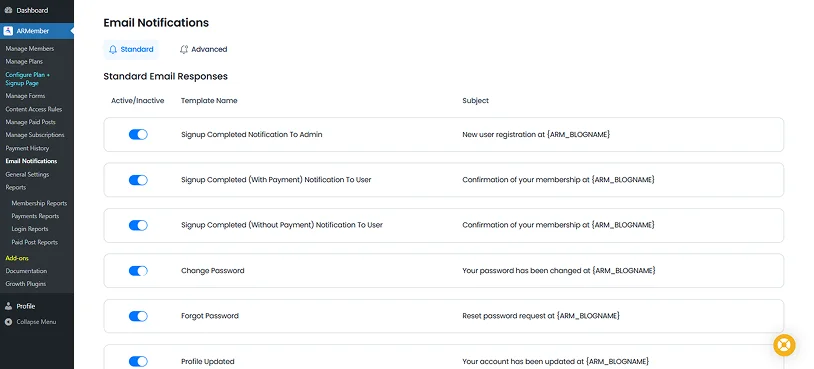
Task: Open Signup Completed (With Payment) Notification To User
Action: click(276, 180)
